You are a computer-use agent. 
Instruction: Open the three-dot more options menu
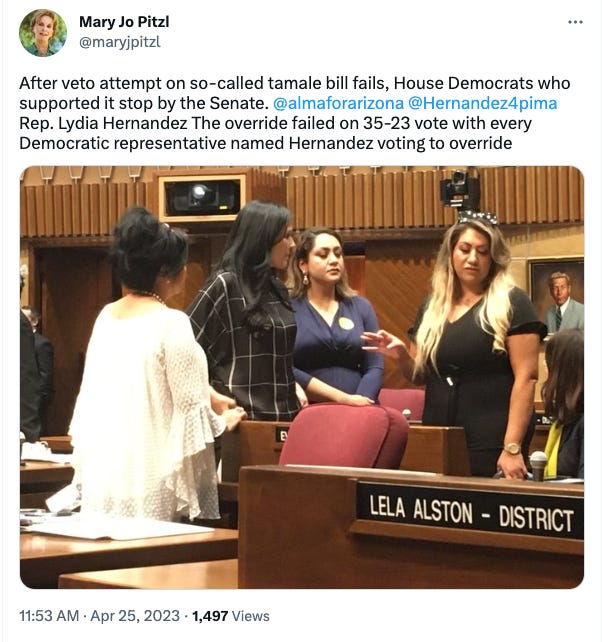pos(575,22)
